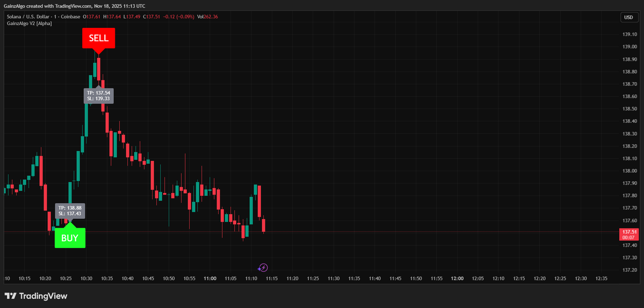Click the 10:15 time axis label
Viewport: 644px width, 308px height.
(25, 278)
